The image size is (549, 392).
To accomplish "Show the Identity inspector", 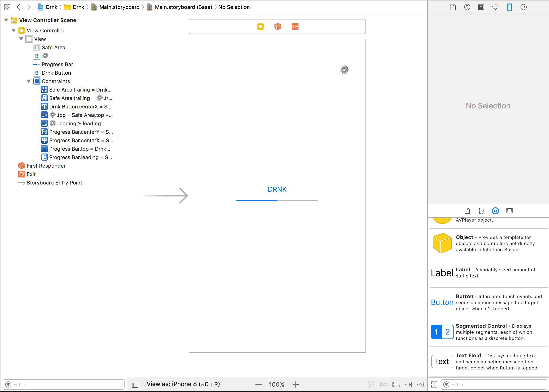I will (x=481, y=7).
